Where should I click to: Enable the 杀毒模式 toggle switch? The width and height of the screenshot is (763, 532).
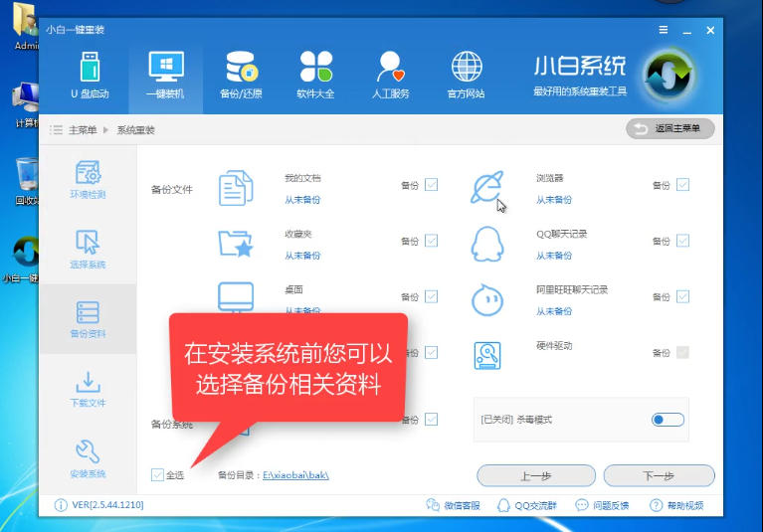tap(668, 420)
